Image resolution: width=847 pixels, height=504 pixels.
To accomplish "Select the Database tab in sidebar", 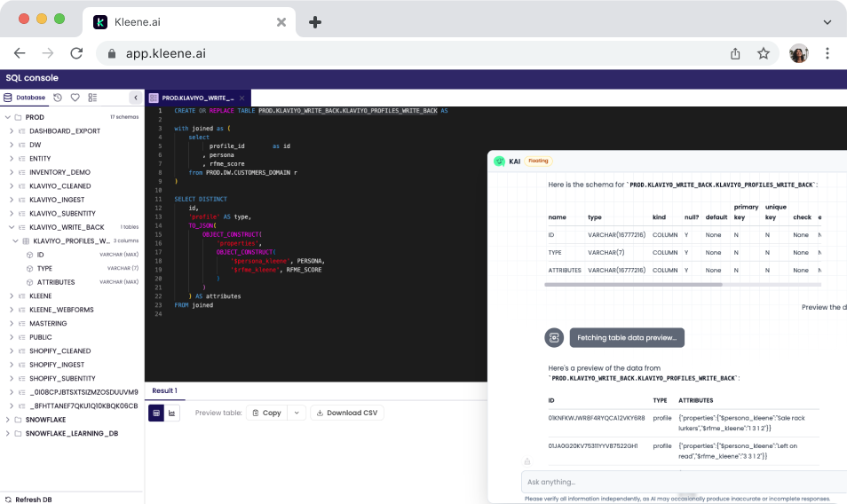I will [x=25, y=98].
